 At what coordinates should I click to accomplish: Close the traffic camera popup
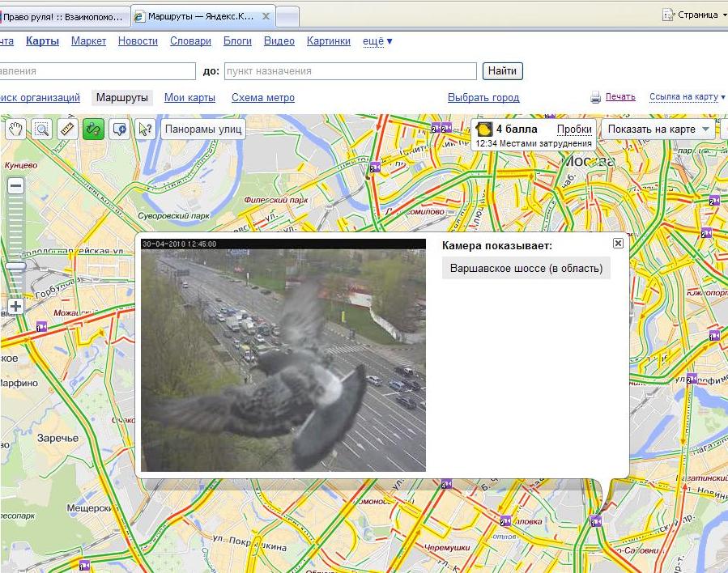tap(618, 243)
